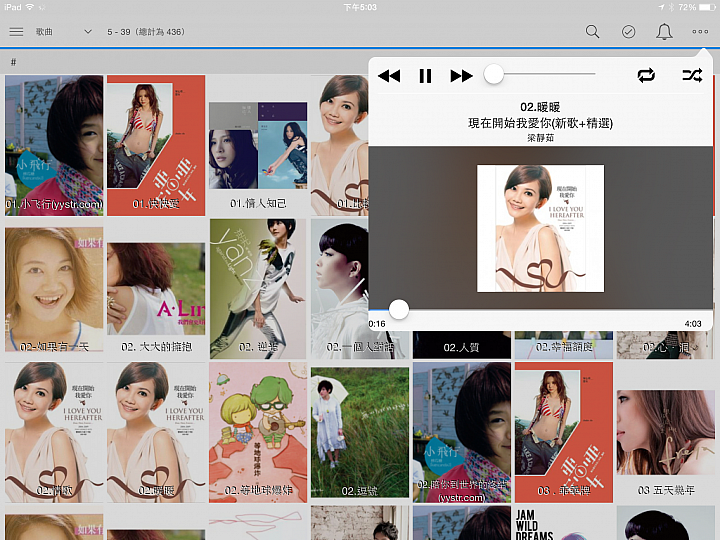Open song 02. 逆光
Image resolution: width=720 pixels, height=540 pixels.
(258, 288)
